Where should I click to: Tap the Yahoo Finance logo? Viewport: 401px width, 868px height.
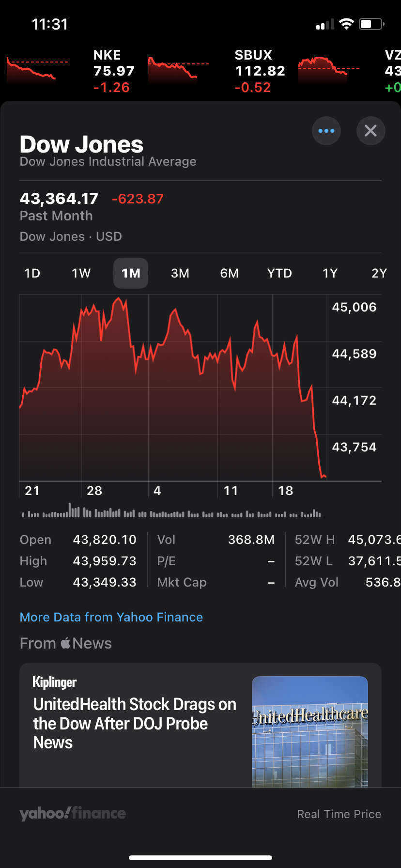pos(73,813)
